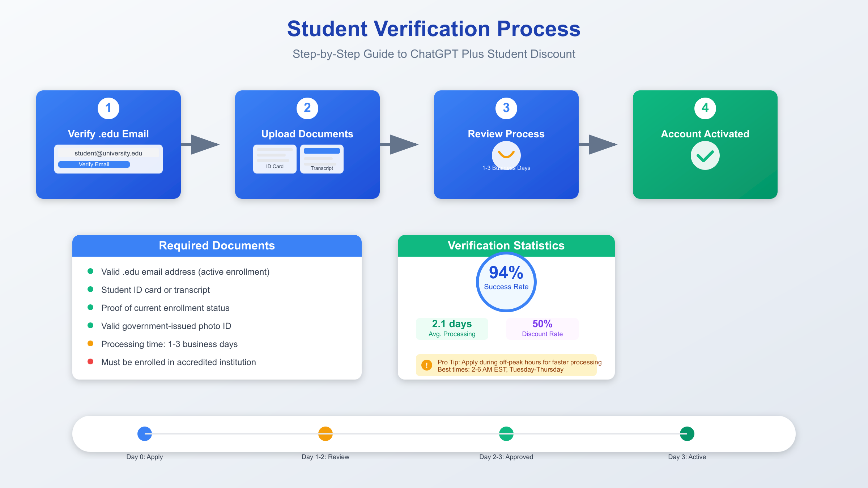The height and width of the screenshot is (488, 868).
Task: Click the "1-3 Business Days" label
Action: (506, 168)
